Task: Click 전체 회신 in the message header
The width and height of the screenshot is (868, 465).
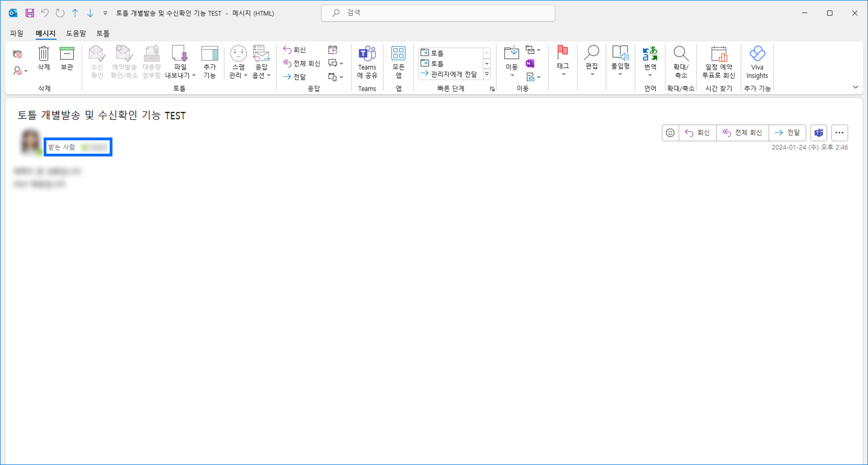Action: pyautogui.click(x=742, y=133)
